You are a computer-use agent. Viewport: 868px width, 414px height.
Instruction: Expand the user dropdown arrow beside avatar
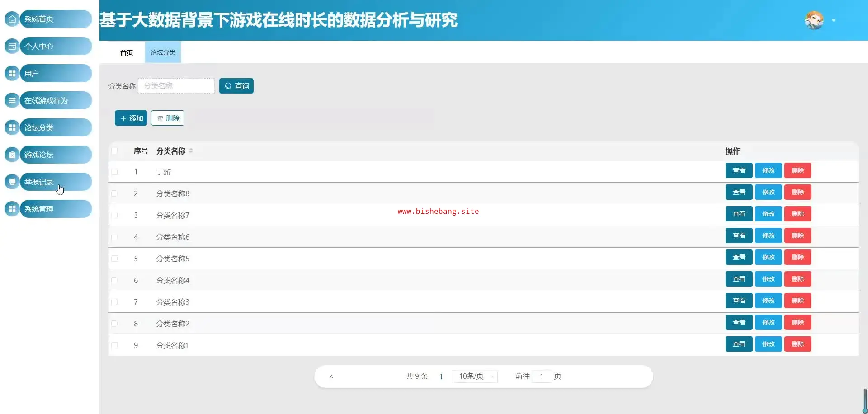[x=834, y=20]
